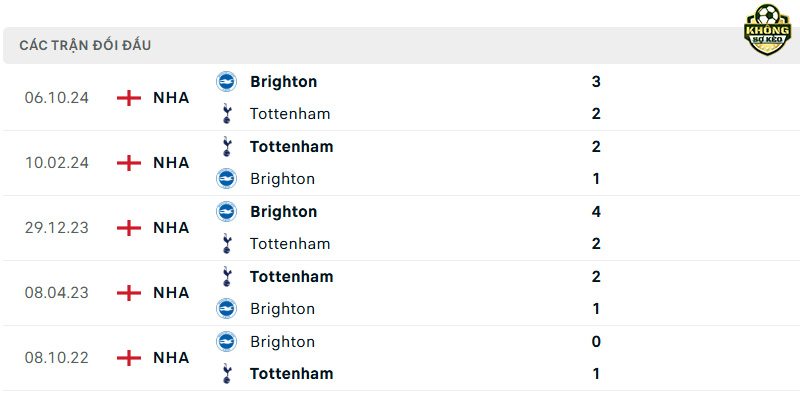Open bold Tottenham link in 10.02.24 match
This screenshot has width=800, height=400.
[x=291, y=146]
